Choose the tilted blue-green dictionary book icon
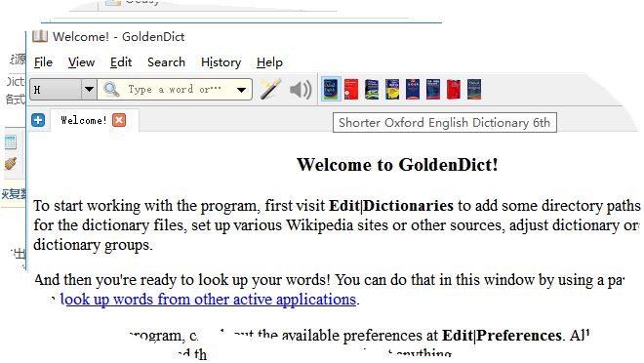This screenshot has width=644, height=363. coord(372,89)
